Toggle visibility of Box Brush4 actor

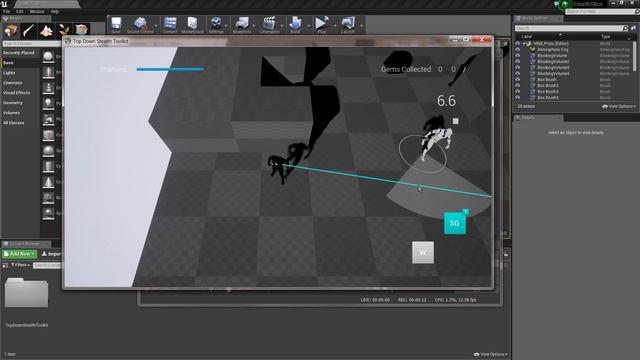pos(518,98)
